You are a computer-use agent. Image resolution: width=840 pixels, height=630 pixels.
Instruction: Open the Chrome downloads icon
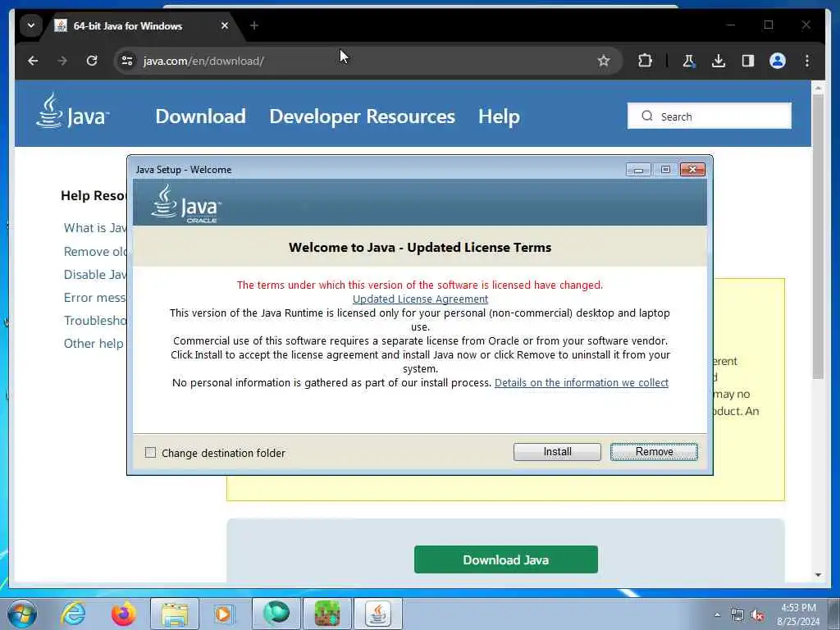(x=719, y=61)
